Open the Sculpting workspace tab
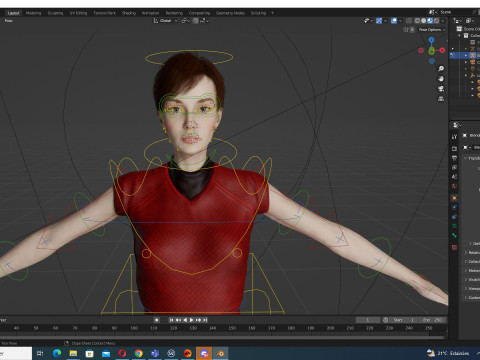The width and height of the screenshot is (480, 360). pyautogui.click(x=55, y=13)
